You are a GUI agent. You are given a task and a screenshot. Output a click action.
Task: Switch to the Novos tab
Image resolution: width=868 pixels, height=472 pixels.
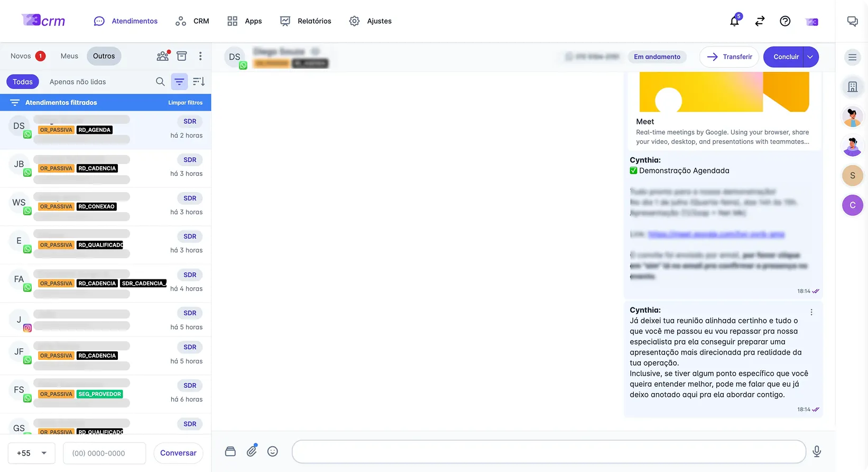[27, 56]
